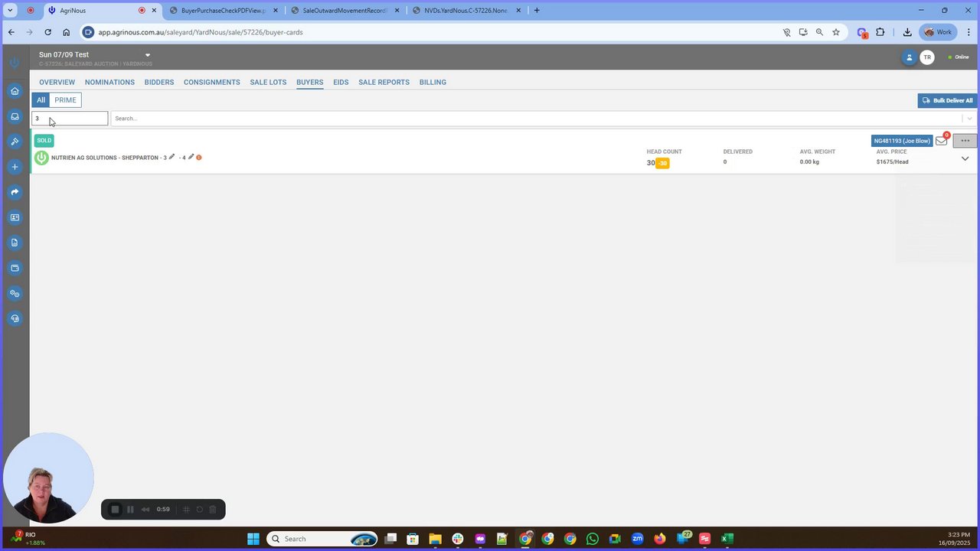Open the sale selector dropdown arrow
980x551 pixels.
tap(148, 55)
